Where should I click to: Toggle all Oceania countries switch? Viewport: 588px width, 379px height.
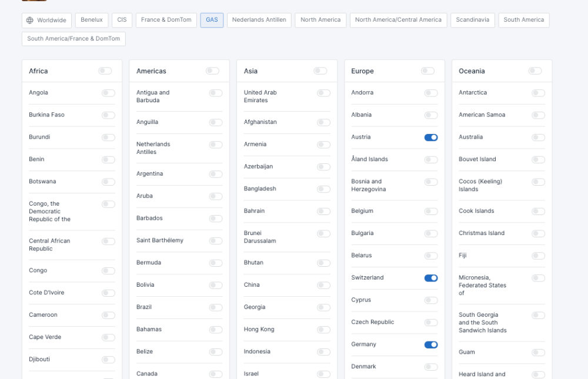535,71
